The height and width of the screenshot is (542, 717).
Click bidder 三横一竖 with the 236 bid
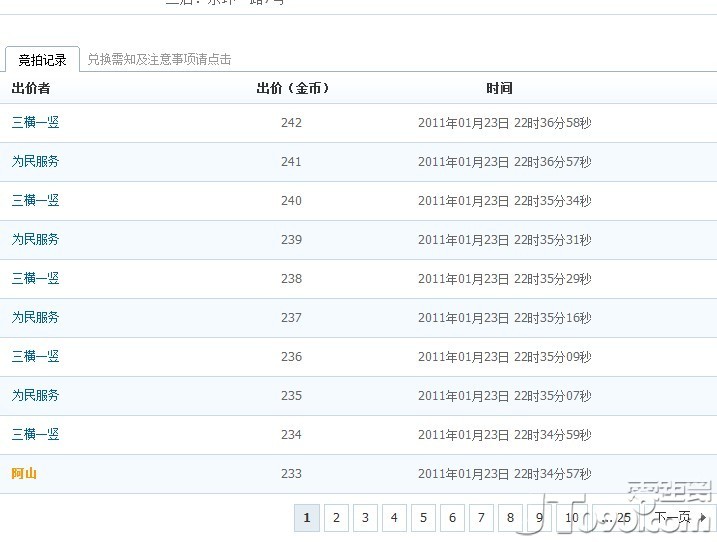coord(35,357)
